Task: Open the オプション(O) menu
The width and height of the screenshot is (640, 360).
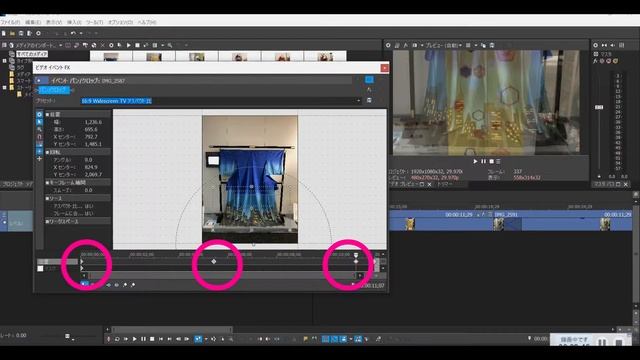Action: (120, 22)
